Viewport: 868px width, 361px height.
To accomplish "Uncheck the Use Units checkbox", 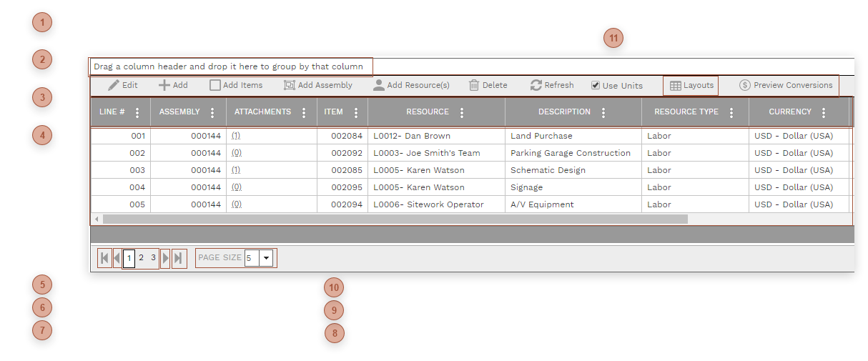I will [596, 86].
